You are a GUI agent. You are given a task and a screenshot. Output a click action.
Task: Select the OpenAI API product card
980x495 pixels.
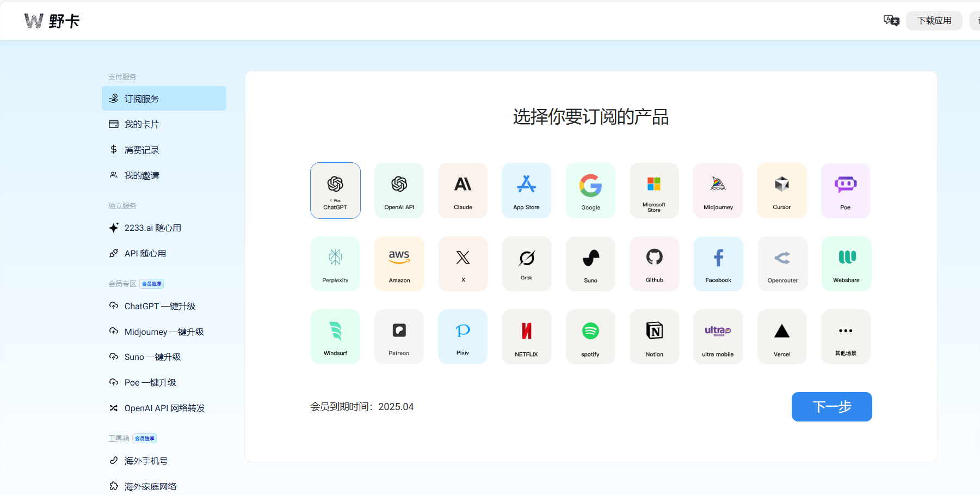pos(399,191)
